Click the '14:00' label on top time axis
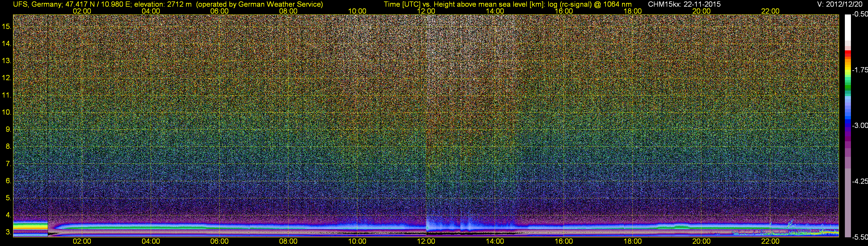Viewport: 868px width, 246px height. click(495, 11)
